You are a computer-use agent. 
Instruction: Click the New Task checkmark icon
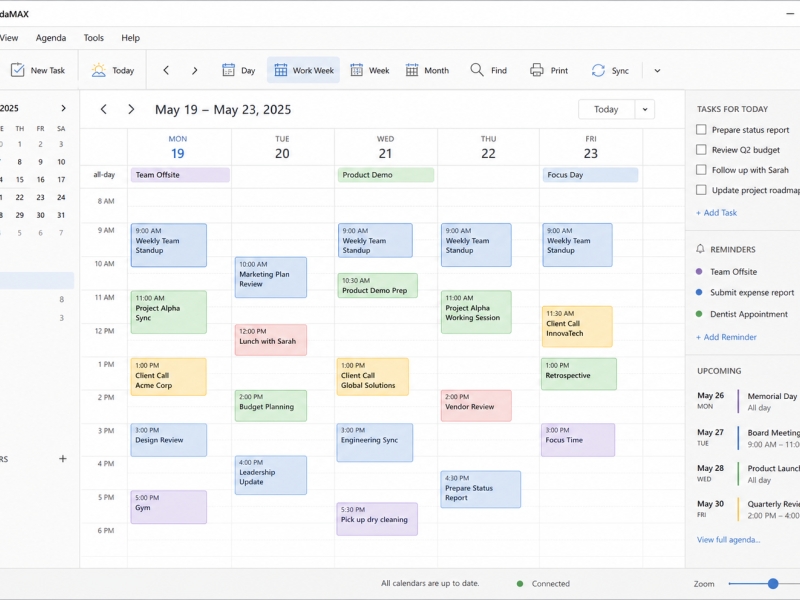(17, 70)
